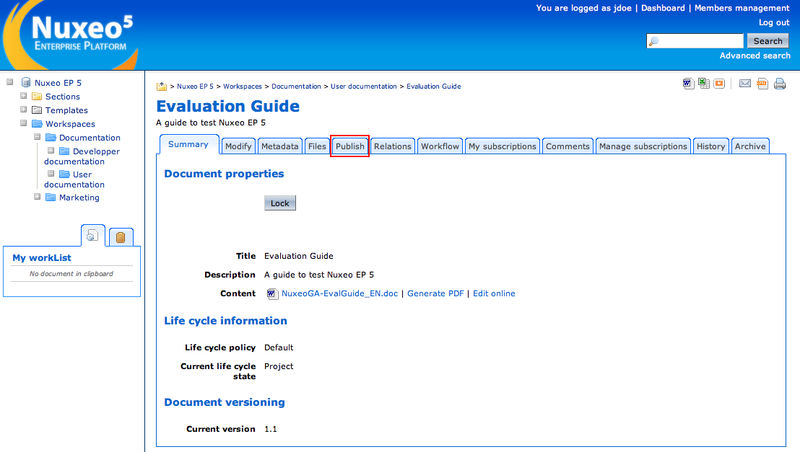Screen dimensions: 800x452
Task: Open Developper documentation in the tree
Action: (82, 156)
